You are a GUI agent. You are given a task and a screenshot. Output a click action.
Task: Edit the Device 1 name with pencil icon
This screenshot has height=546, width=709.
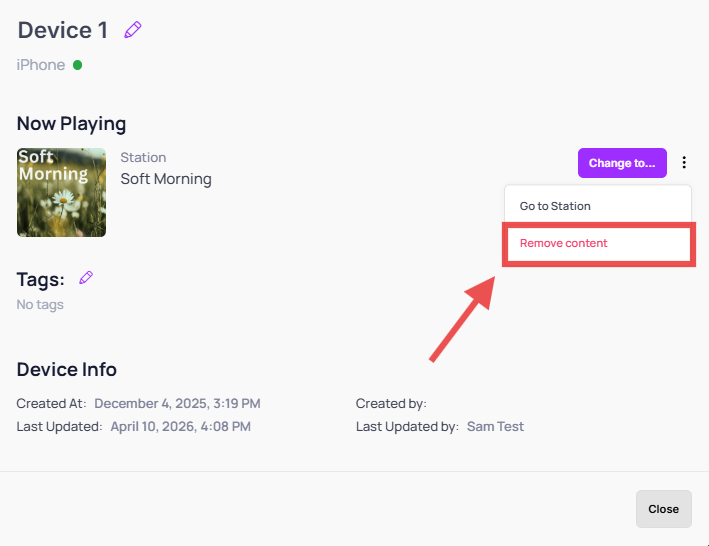[132, 30]
